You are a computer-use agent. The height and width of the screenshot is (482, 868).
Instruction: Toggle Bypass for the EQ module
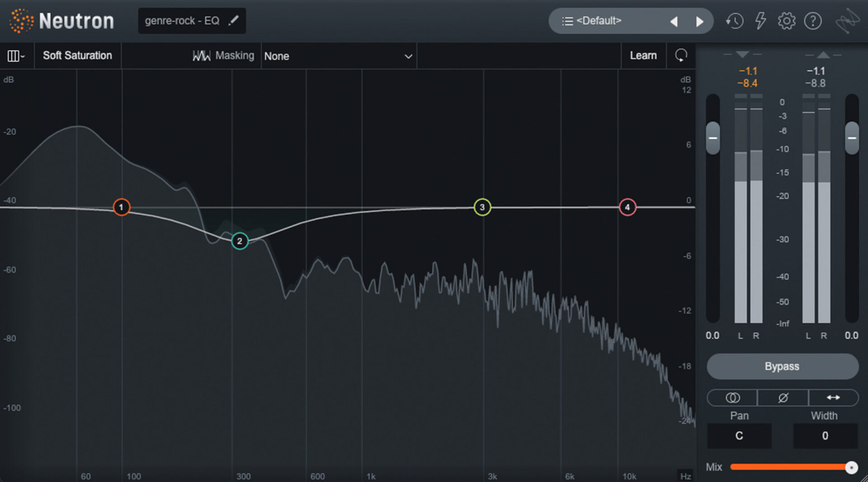pyautogui.click(x=782, y=366)
